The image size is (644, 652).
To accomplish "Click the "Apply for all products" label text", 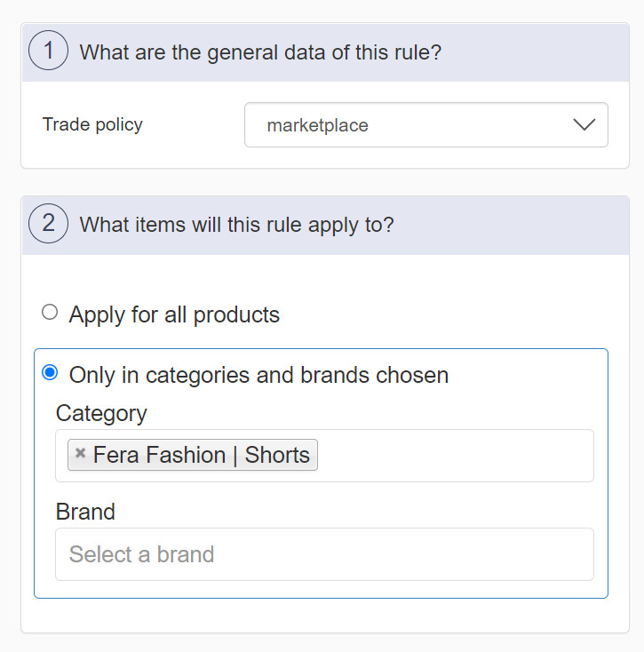I will point(174,314).
